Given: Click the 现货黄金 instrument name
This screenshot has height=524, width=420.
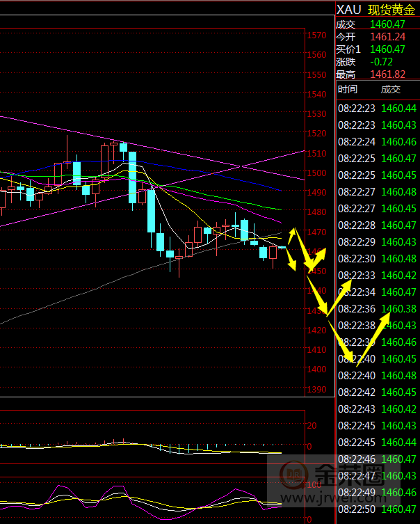Looking at the screenshot, I should [390, 10].
